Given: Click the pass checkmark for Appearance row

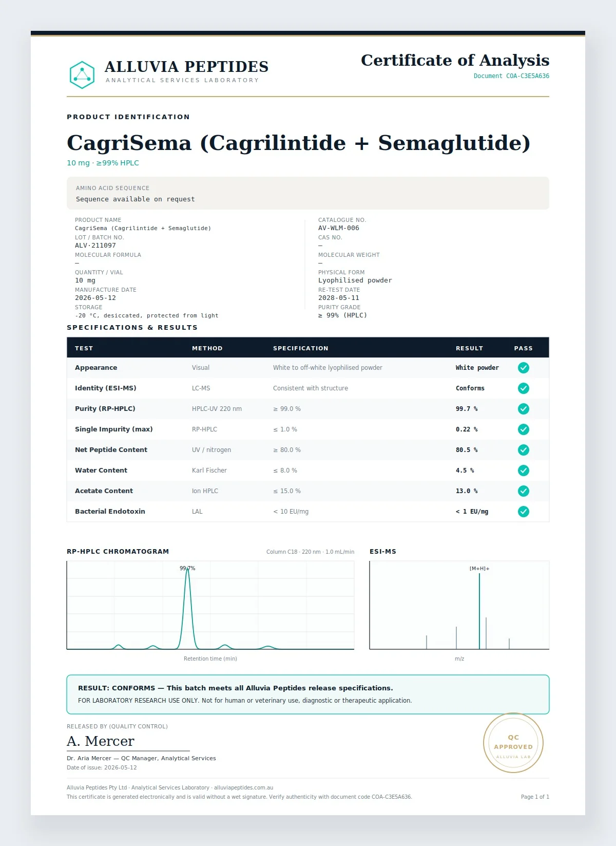Looking at the screenshot, I should coord(524,368).
